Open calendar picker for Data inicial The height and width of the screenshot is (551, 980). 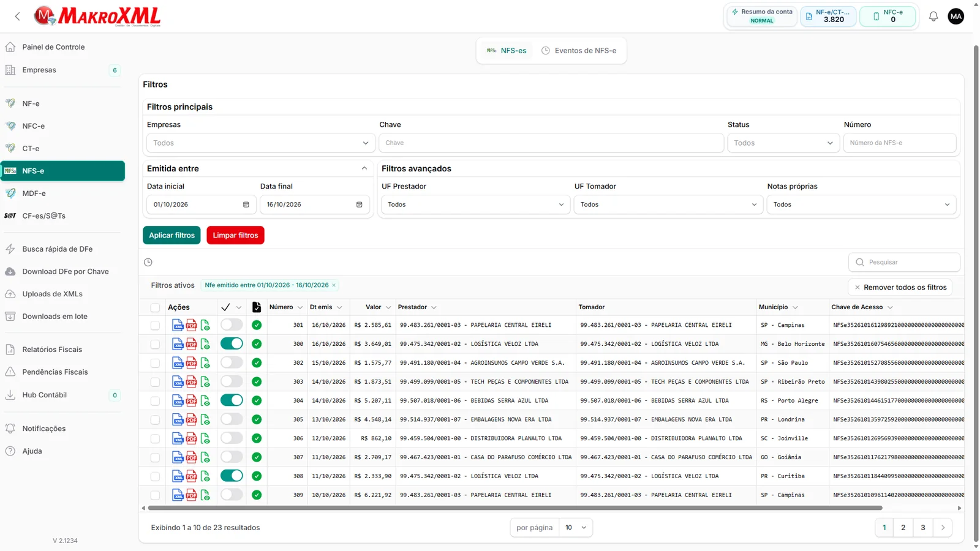(246, 204)
